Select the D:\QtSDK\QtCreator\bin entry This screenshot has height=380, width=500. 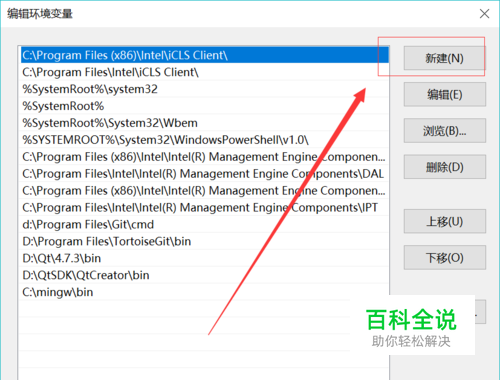(x=204, y=275)
